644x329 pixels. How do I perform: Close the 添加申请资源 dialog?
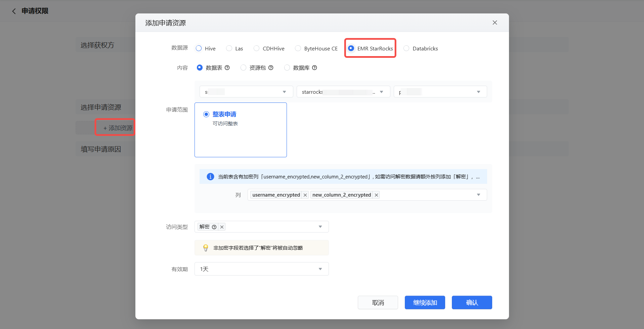[x=495, y=23]
